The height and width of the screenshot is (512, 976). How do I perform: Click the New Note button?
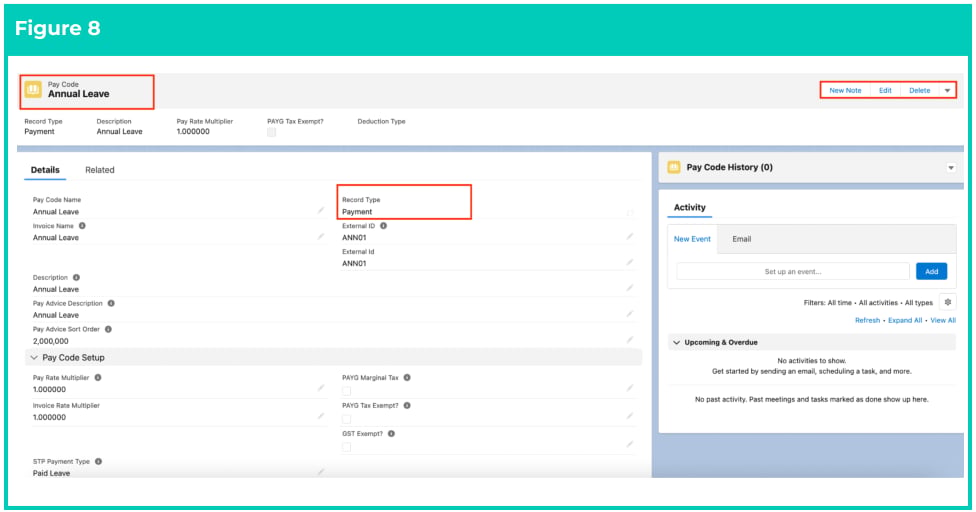[845, 91]
